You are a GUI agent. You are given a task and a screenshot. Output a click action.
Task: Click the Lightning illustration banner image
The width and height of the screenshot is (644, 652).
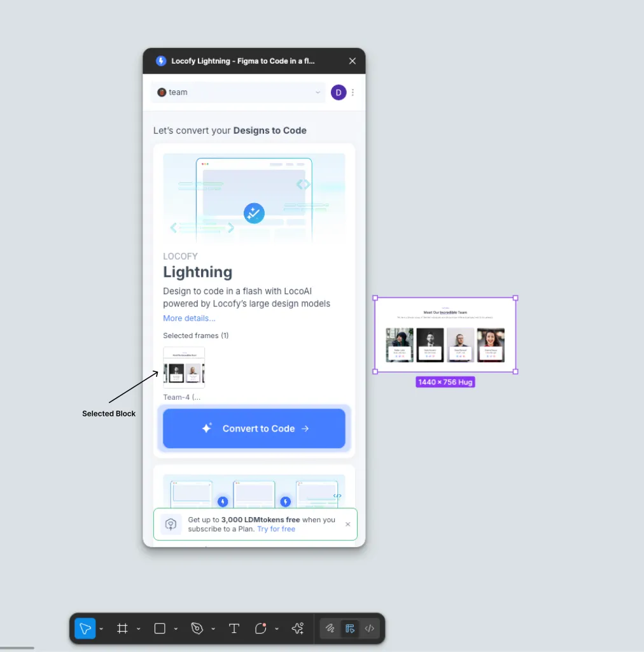(254, 198)
